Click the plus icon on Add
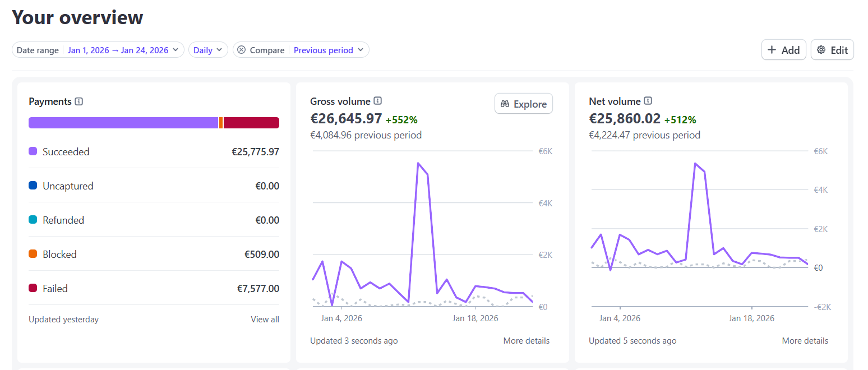Image resolution: width=868 pixels, height=370 pixels. 772,50
